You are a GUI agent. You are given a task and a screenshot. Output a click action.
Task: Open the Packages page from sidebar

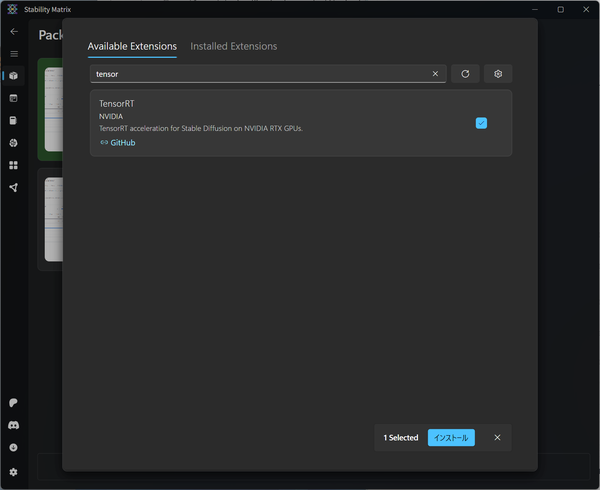14,76
